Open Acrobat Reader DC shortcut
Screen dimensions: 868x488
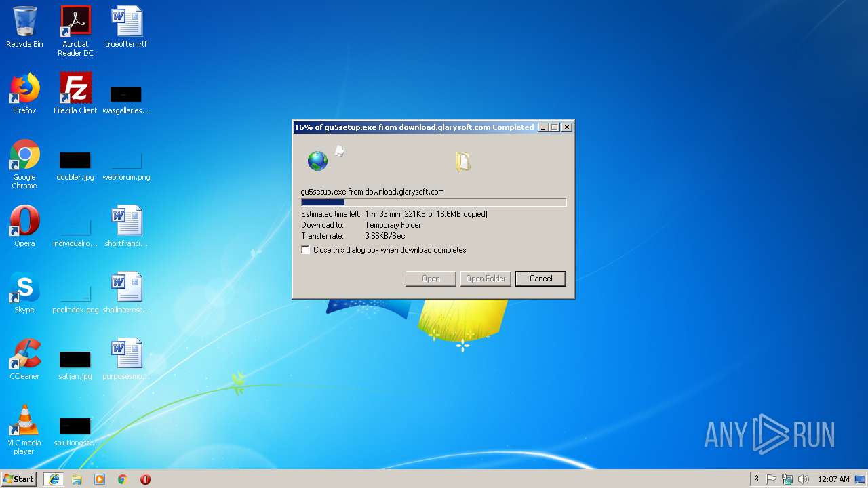pyautogui.click(x=75, y=31)
